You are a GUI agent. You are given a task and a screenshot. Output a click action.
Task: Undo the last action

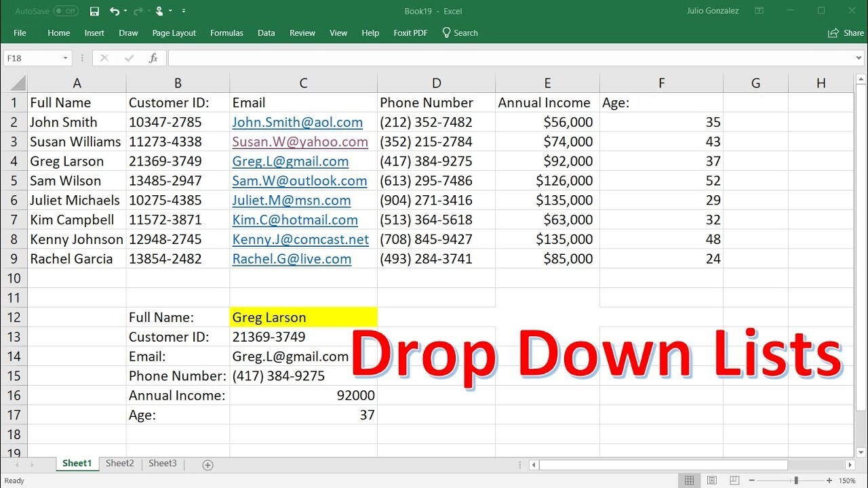[x=113, y=11]
